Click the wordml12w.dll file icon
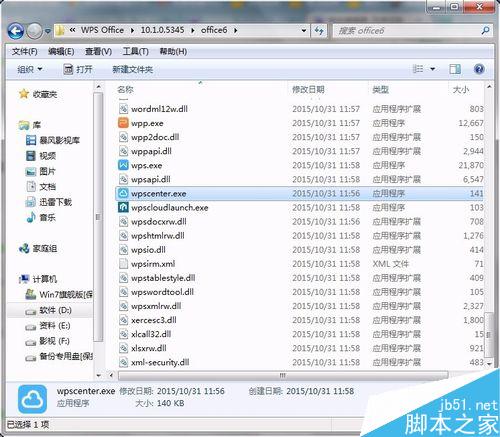The image size is (500, 437). (123, 109)
